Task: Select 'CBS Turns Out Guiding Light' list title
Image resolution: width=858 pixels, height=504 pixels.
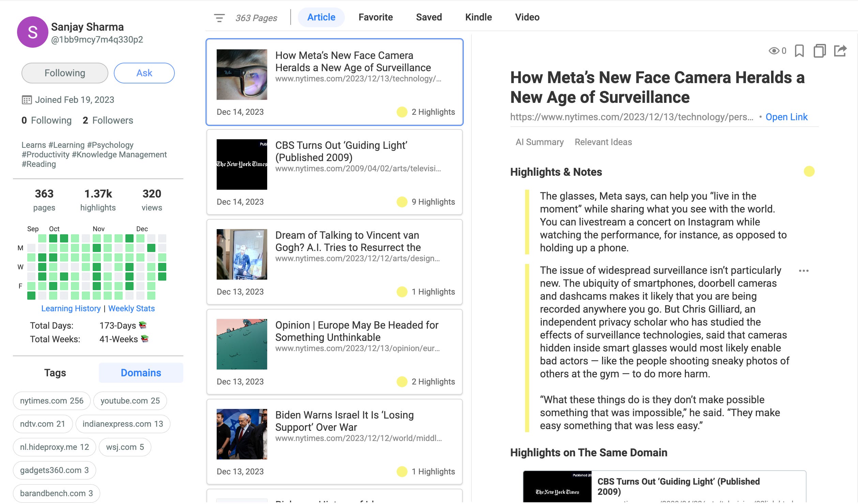Action: pos(341,152)
